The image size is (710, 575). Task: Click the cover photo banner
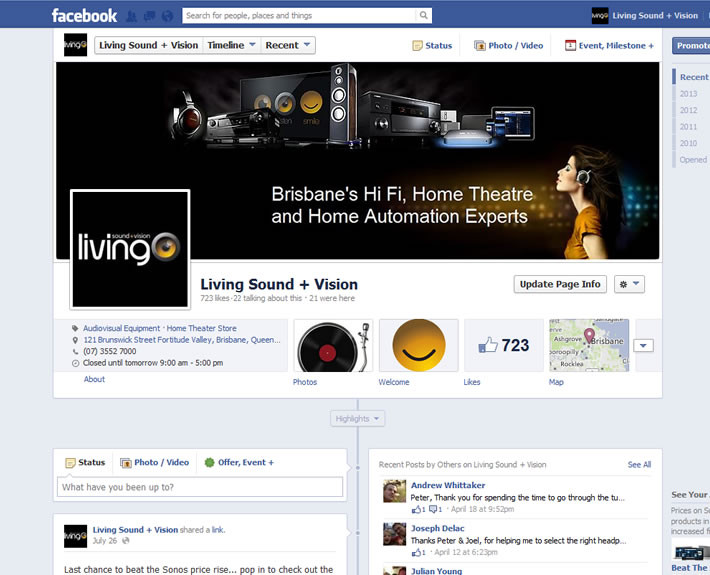[358, 161]
